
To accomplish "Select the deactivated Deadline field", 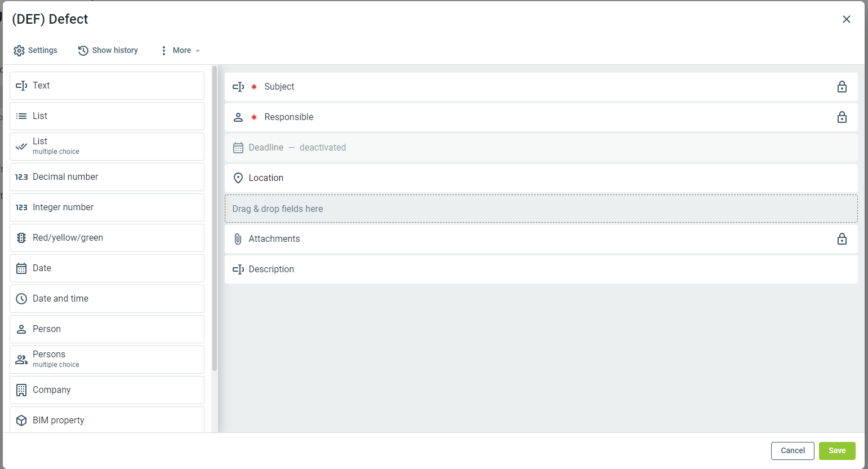I will 541,148.
